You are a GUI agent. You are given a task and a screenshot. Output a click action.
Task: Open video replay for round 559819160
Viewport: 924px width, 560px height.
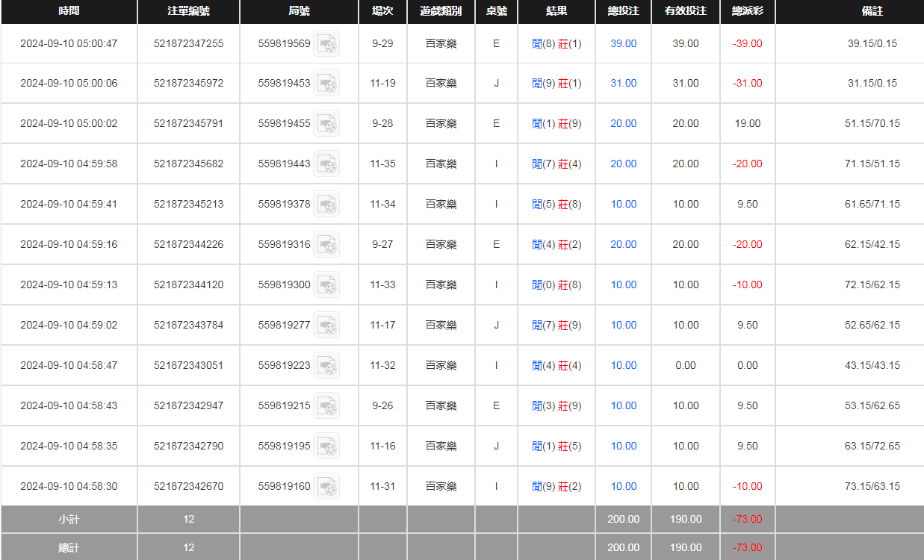pyautogui.click(x=326, y=487)
